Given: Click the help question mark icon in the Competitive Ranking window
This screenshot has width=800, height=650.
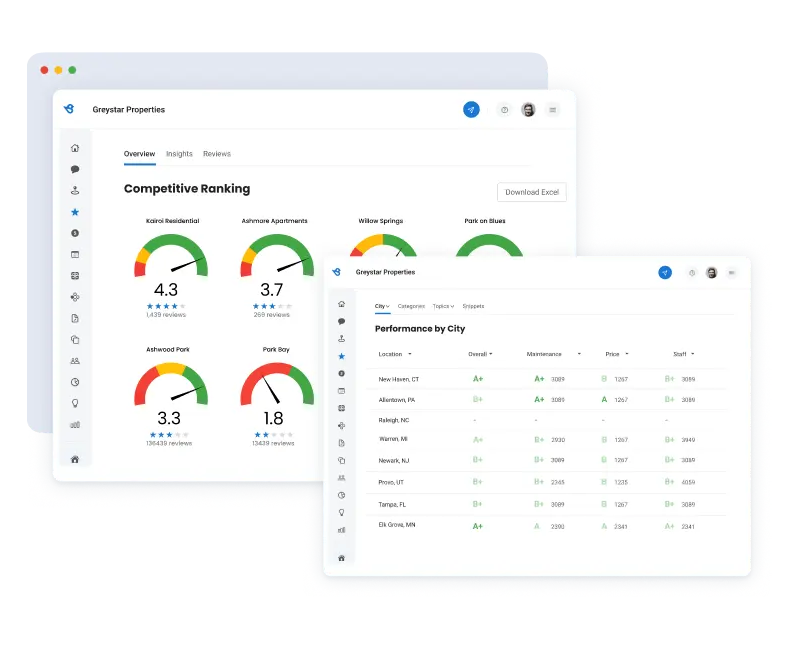Looking at the screenshot, I should [504, 110].
